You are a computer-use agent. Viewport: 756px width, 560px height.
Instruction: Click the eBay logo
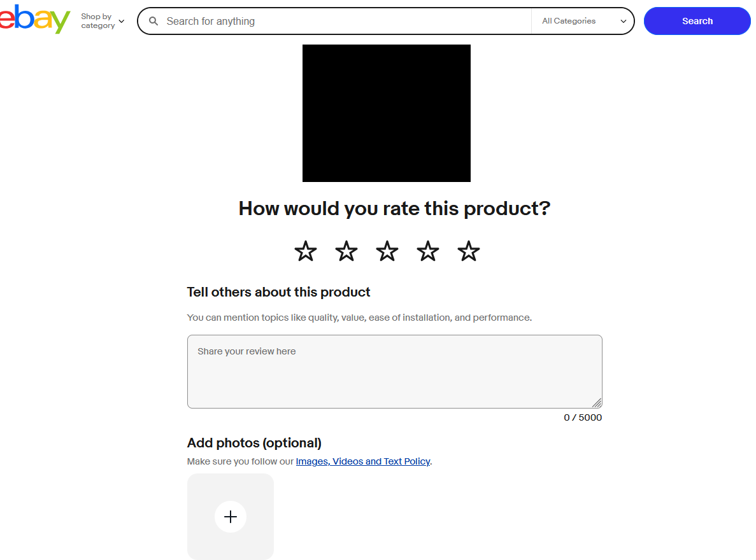(x=35, y=20)
